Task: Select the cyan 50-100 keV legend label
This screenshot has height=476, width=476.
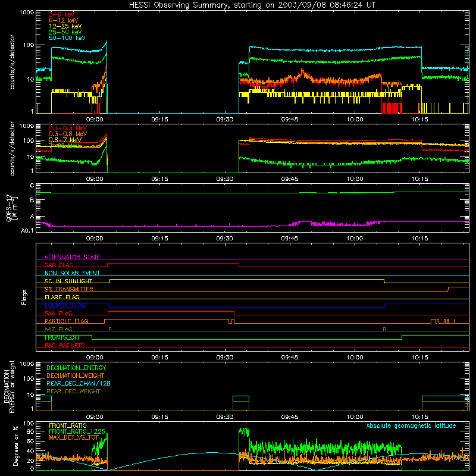Action: pos(67,38)
